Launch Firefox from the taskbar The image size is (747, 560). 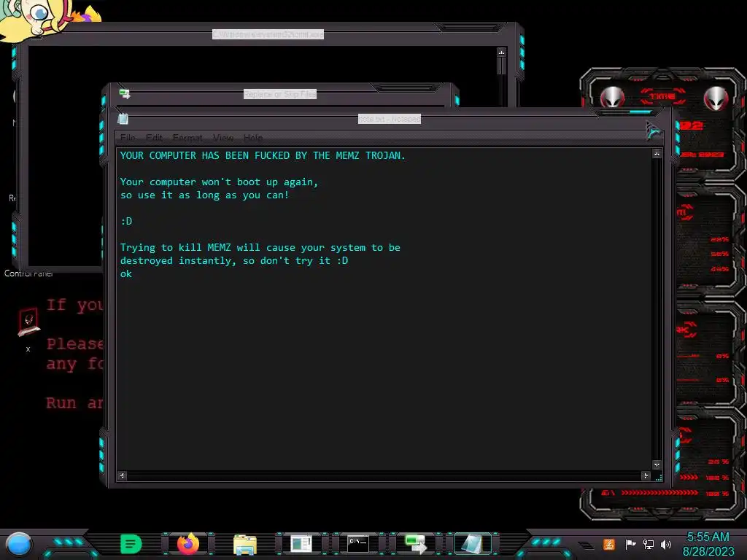pos(188,544)
